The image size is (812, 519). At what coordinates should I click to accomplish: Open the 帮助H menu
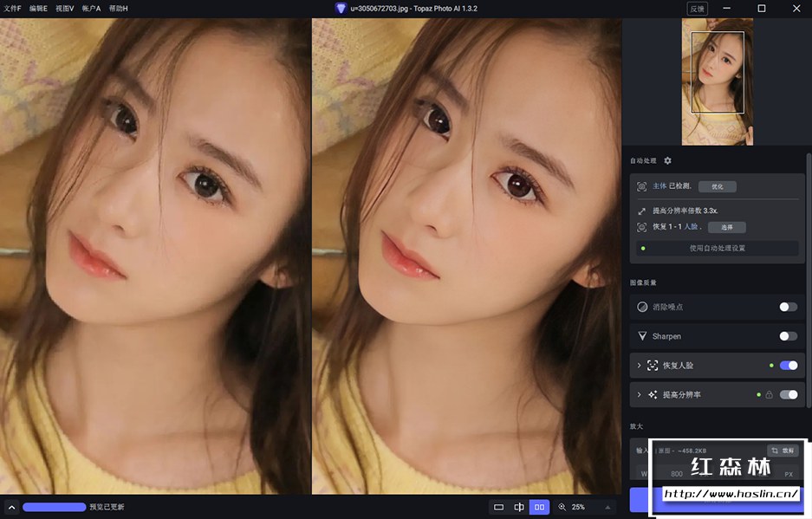[118, 9]
